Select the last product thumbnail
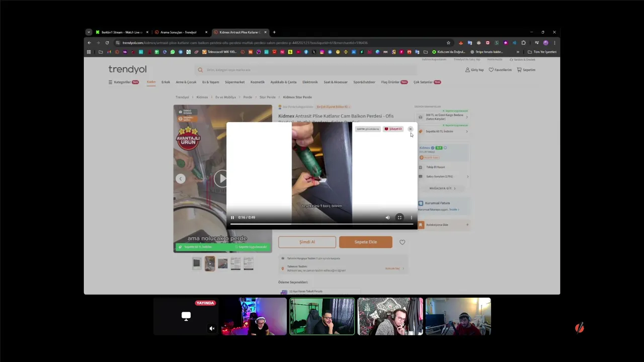644x362 pixels. point(249,263)
